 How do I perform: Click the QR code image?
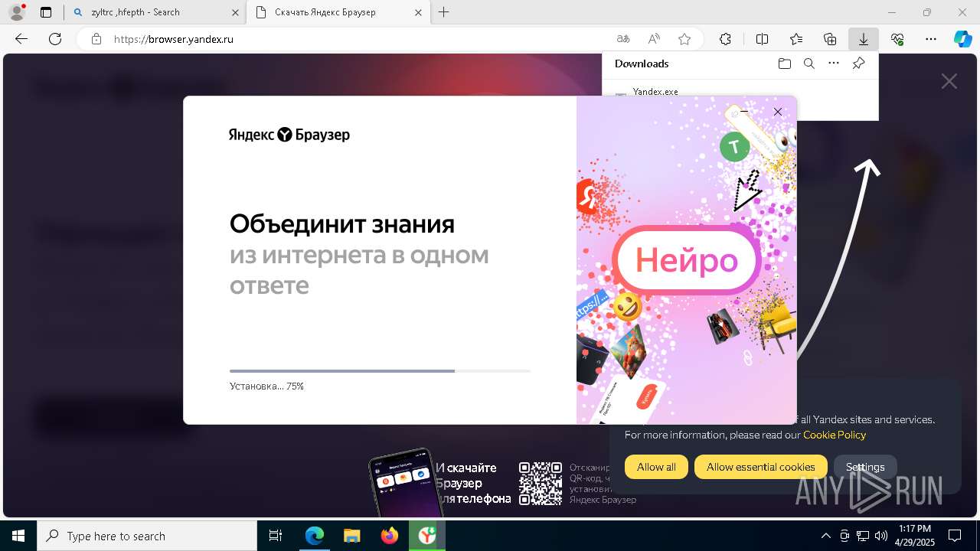point(540,483)
